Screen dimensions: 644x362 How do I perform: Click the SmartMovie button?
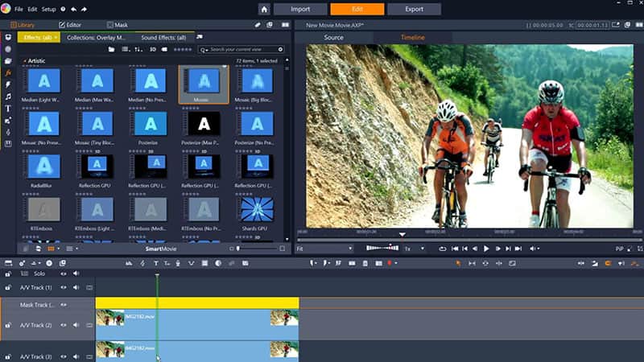point(160,249)
